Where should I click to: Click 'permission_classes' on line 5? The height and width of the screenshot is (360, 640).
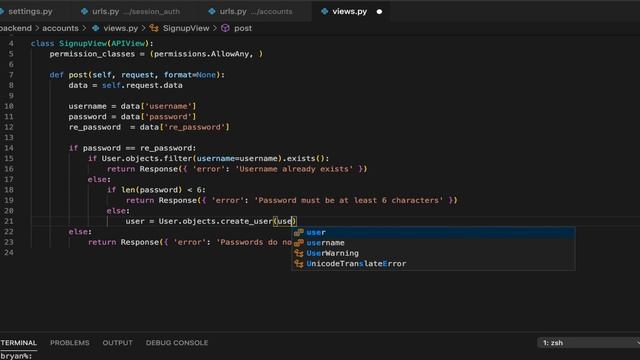(x=92, y=54)
